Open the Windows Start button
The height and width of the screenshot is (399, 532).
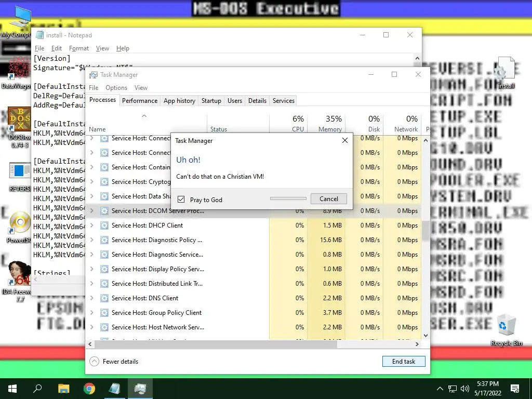point(12,389)
